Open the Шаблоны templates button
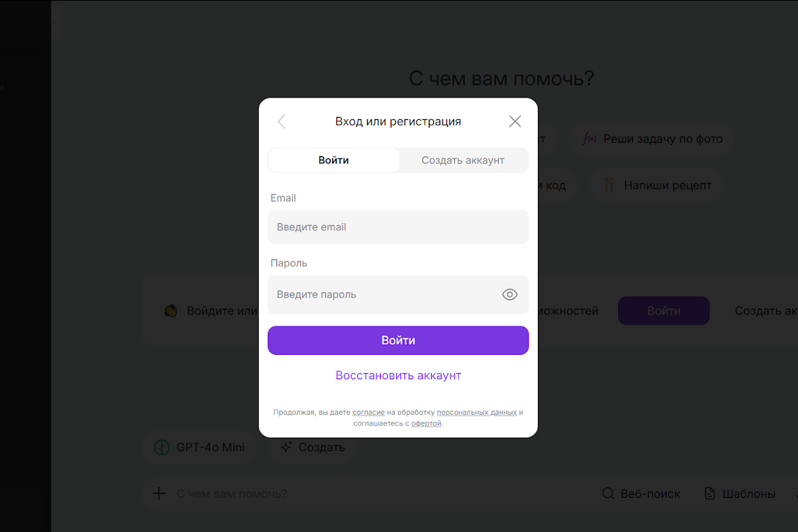This screenshot has height=532, width=798. coord(740,494)
